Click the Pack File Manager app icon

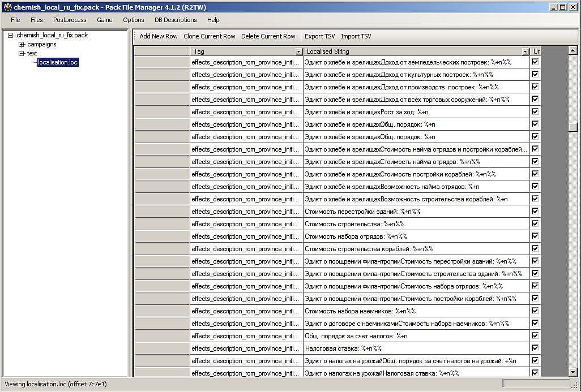[x=7, y=7]
